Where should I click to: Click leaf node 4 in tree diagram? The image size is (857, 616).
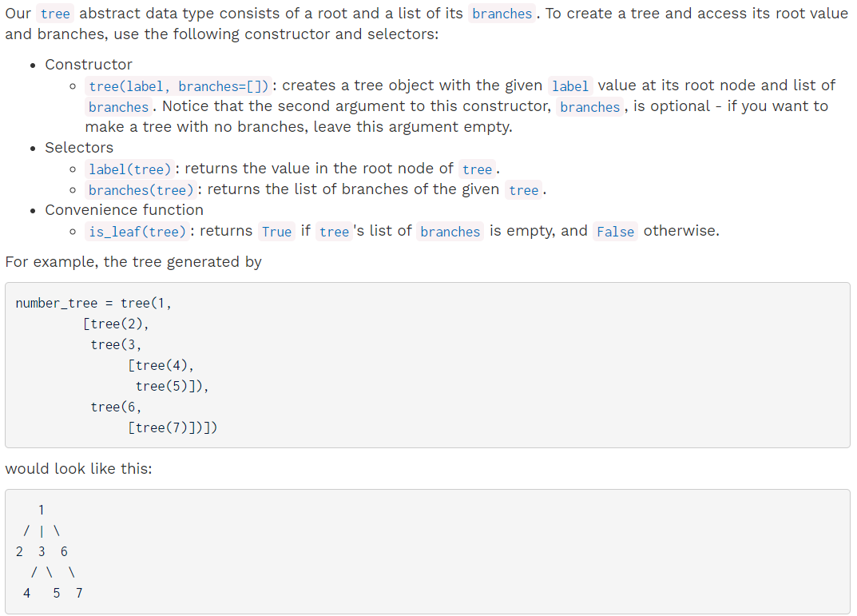[27, 593]
